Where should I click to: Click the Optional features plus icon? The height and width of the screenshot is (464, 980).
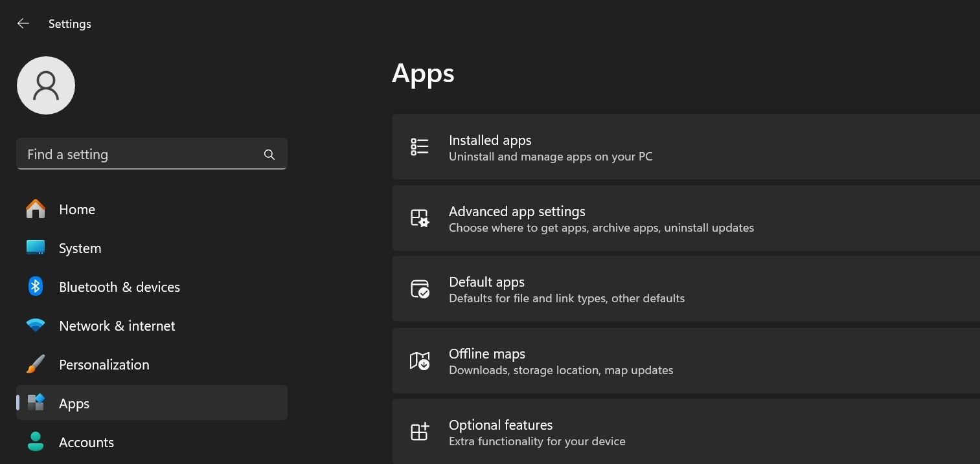pyautogui.click(x=419, y=431)
